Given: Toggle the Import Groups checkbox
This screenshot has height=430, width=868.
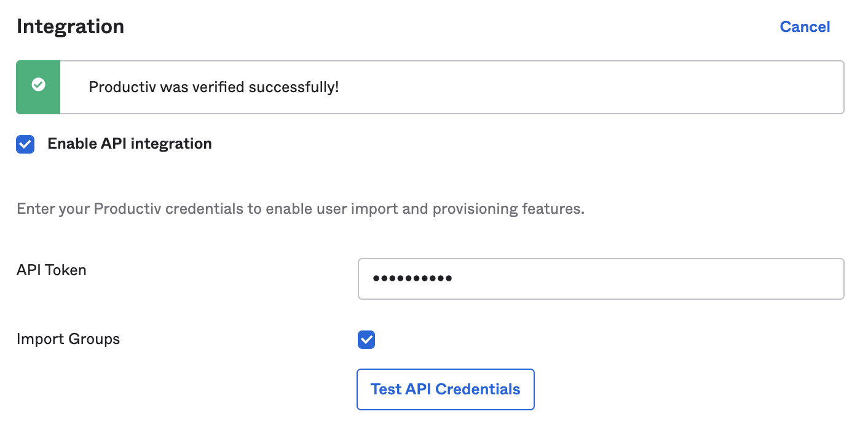Looking at the screenshot, I should [x=366, y=340].
